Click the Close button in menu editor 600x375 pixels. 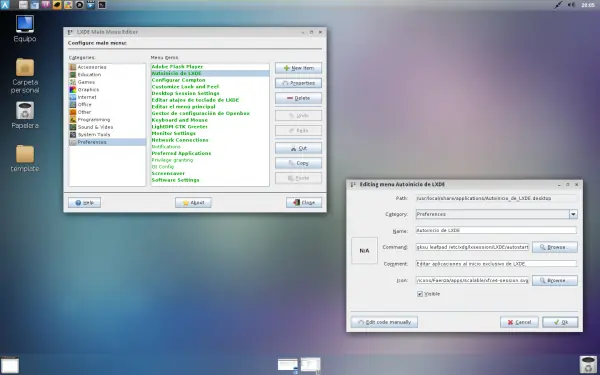[304, 202]
